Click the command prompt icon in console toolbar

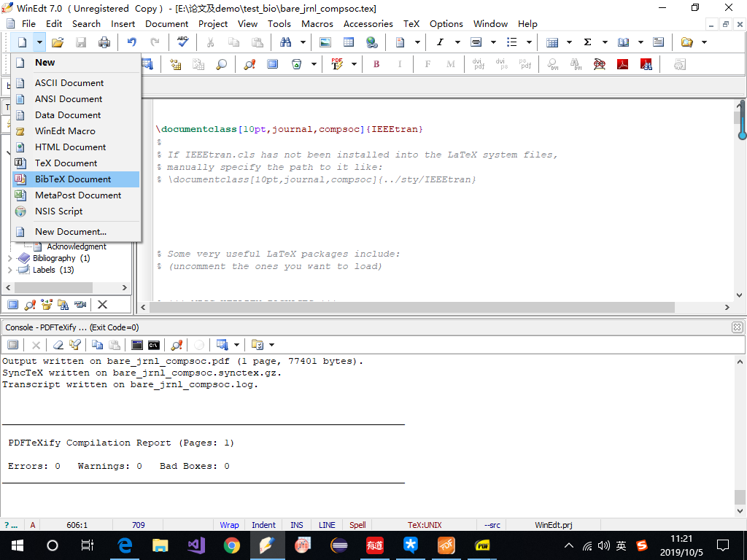(x=154, y=345)
